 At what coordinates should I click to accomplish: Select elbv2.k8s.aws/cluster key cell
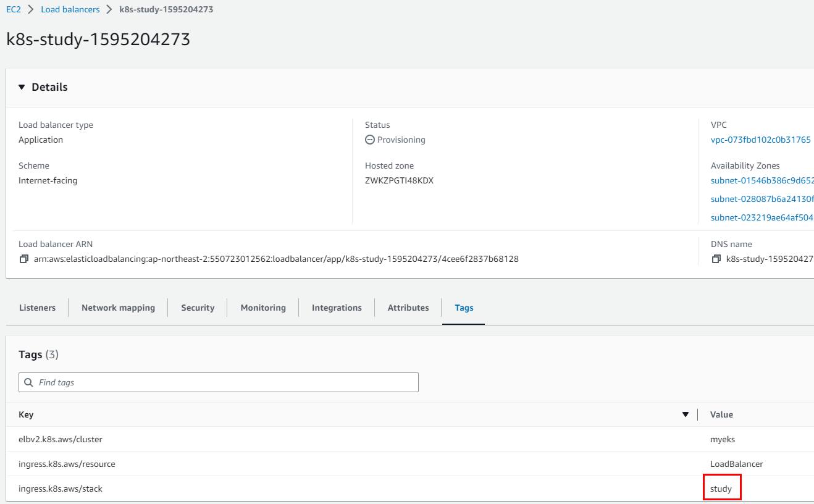[x=61, y=439]
